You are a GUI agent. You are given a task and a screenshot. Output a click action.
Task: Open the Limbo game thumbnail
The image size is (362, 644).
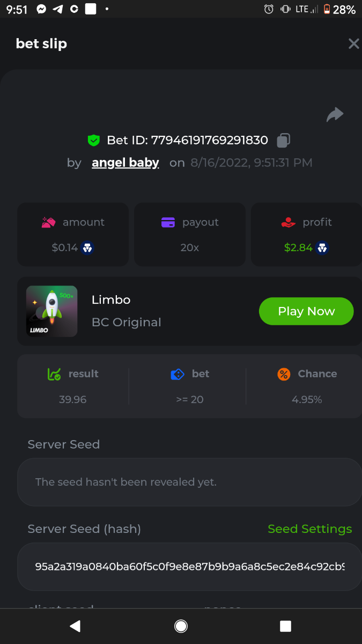point(52,311)
